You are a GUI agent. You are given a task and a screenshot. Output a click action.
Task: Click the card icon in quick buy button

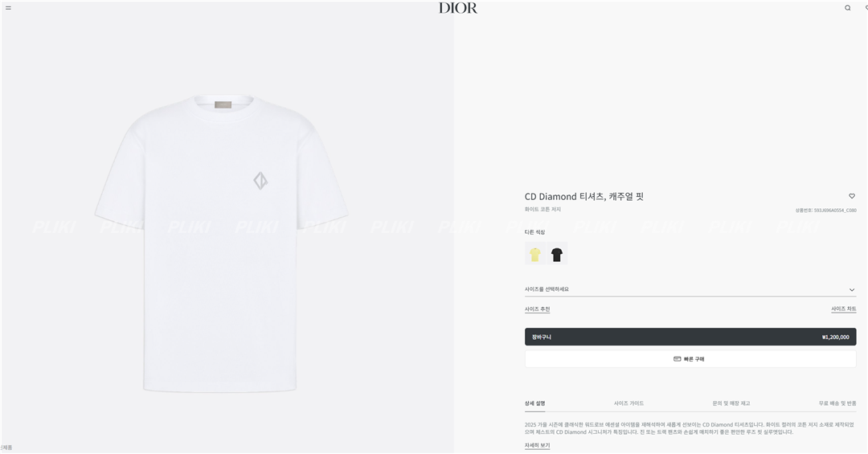[x=677, y=358]
